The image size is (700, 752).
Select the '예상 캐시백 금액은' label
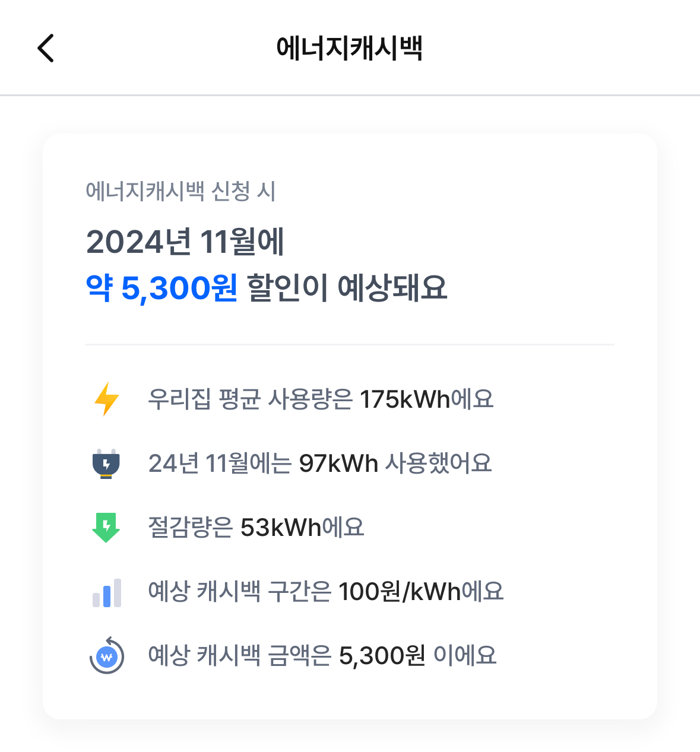[239, 655]
